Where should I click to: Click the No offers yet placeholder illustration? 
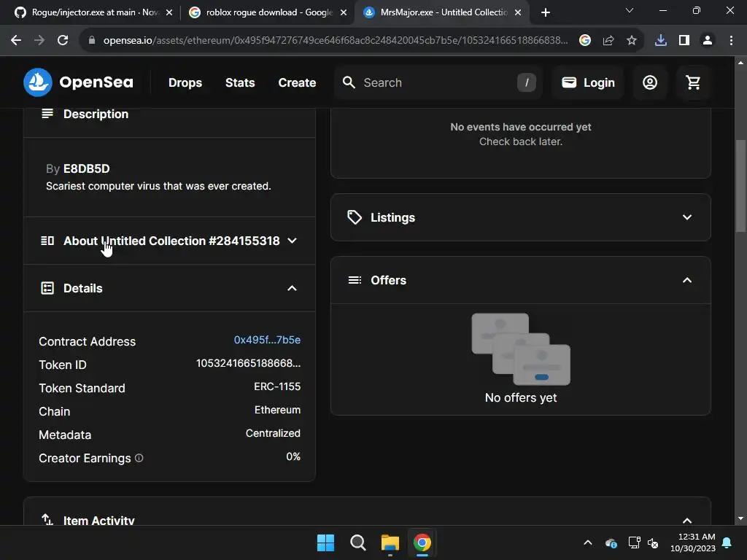coord(521,349)
